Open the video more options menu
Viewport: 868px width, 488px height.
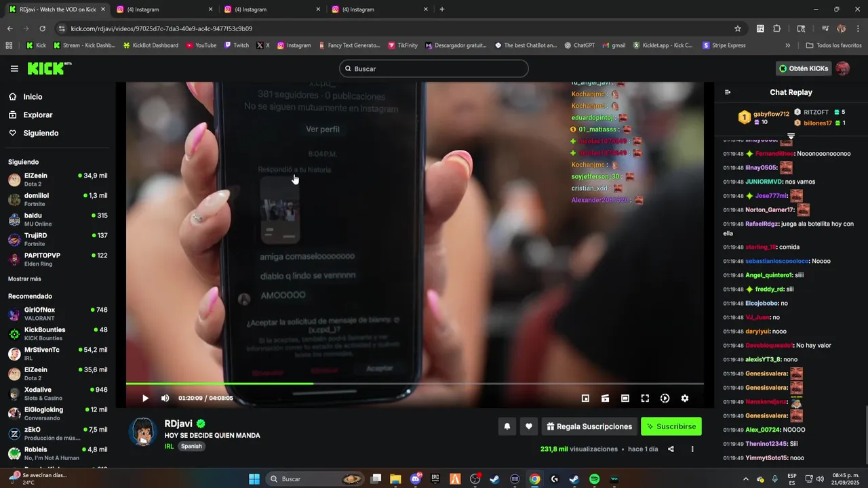(692, 449)
